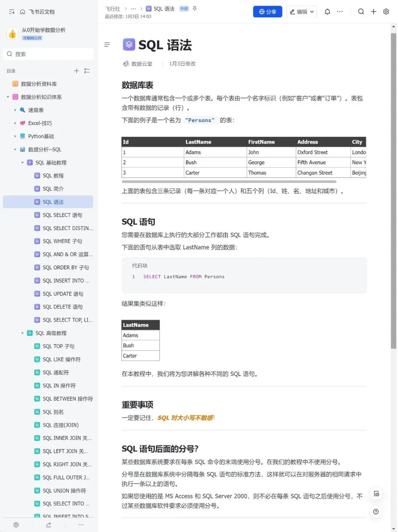
Task: Open the breadcrumb ellipsis menu
Action: pos(133,8)
